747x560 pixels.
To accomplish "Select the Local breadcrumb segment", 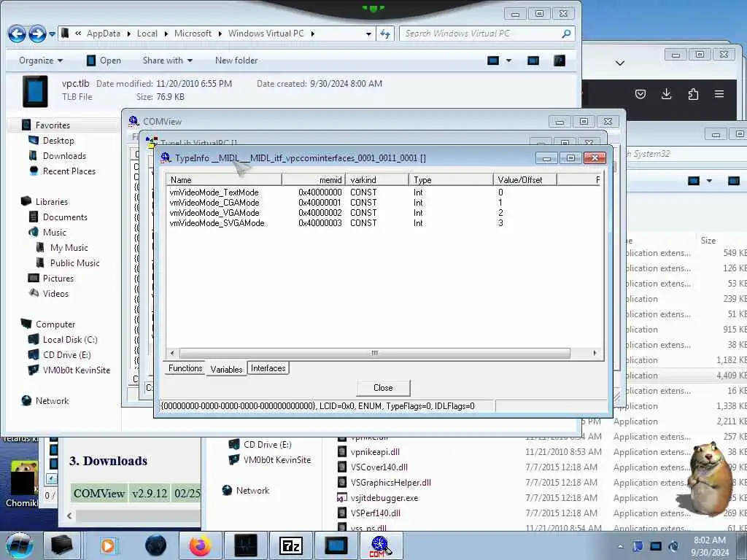I will [147, 34].
